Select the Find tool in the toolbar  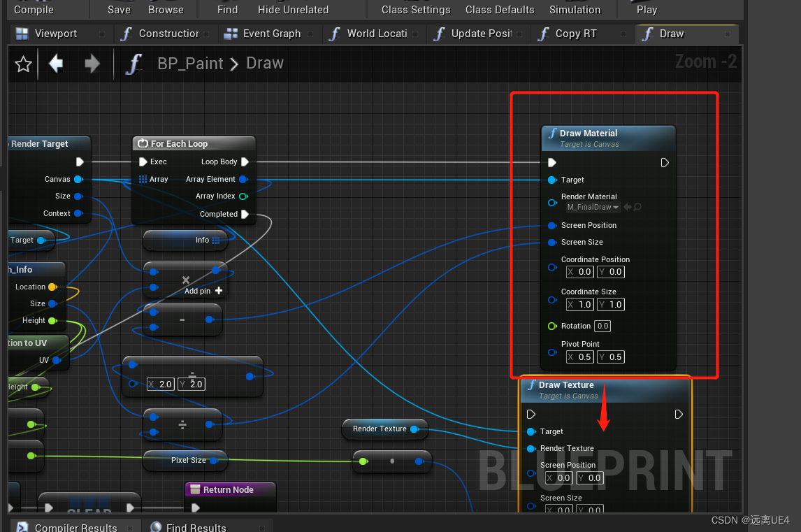click(227, 10)
